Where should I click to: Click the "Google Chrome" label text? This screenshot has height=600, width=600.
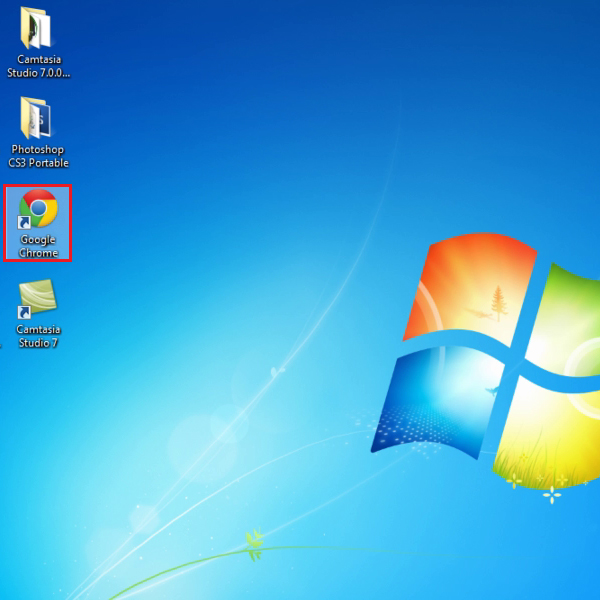point(38,246)
